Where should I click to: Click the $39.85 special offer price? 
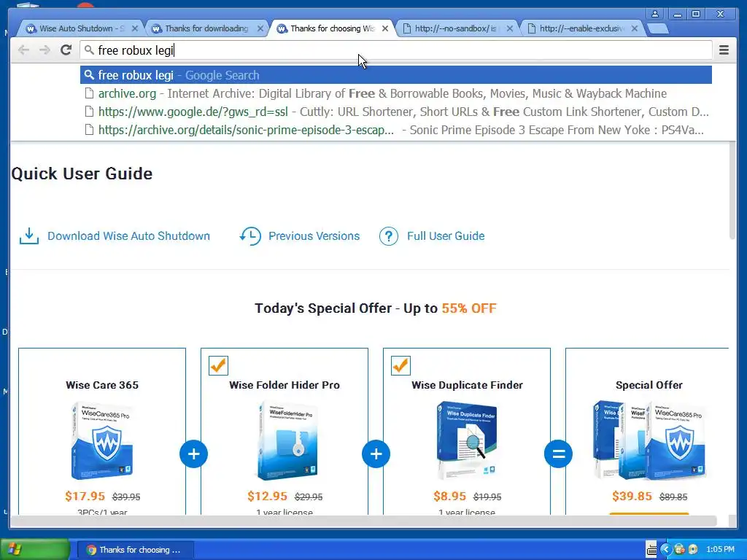point(632,496)
